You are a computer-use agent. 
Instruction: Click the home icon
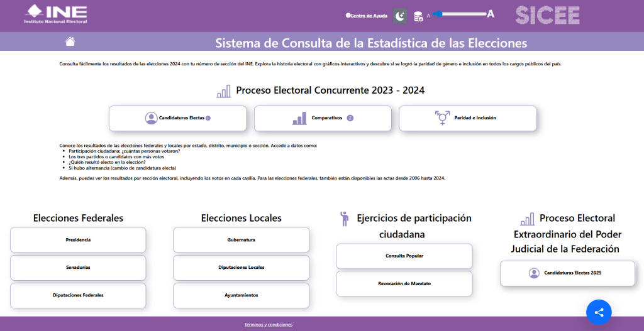point(70,42)
